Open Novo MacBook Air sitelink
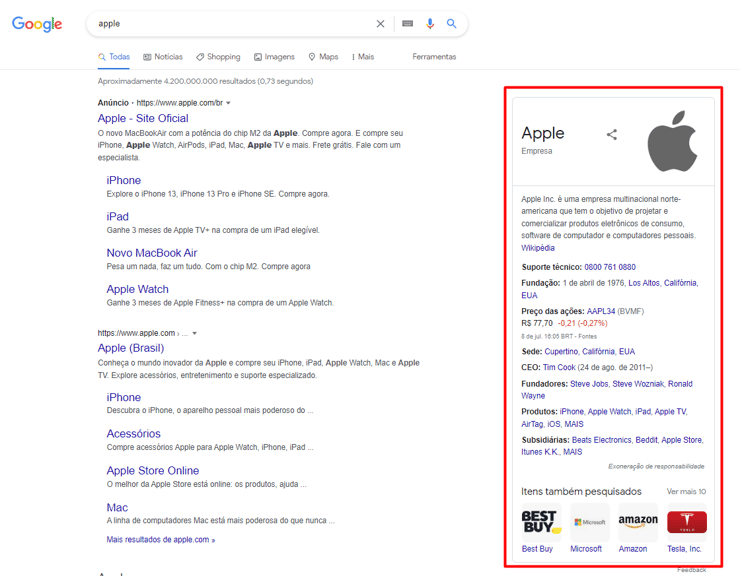This screenshot has width=740, height=576. [x=152, y=253]
